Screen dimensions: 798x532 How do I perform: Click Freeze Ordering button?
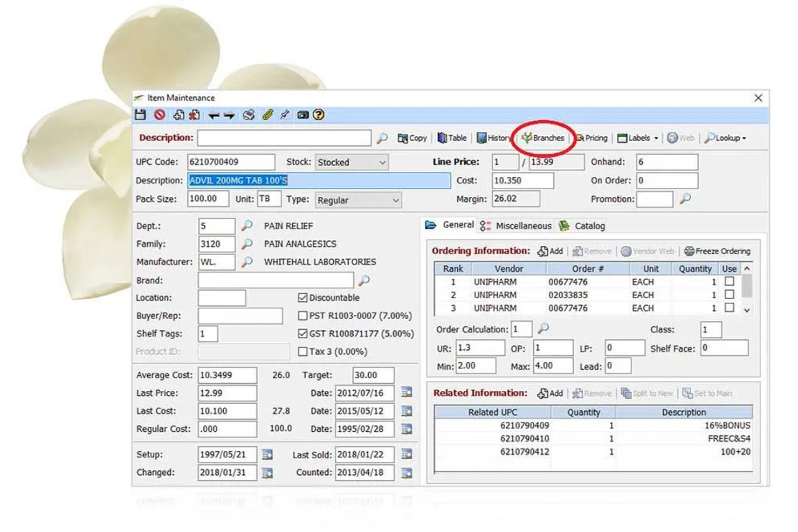tap(717, 251)
